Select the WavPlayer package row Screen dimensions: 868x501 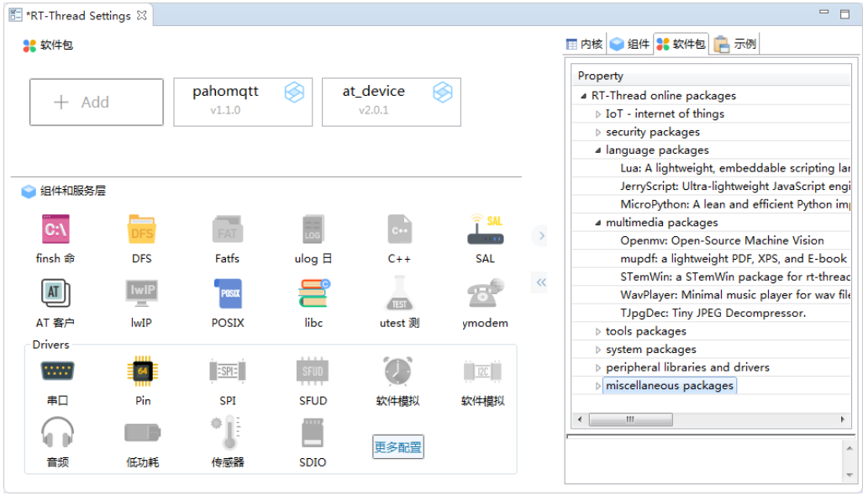coord(712,295)
